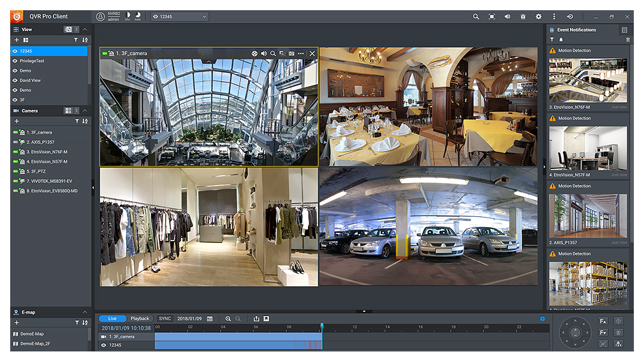Screen dimensions: 644x361
Task: Take snapshot of 3F_camera feed
Action: (x=291, y=54)
